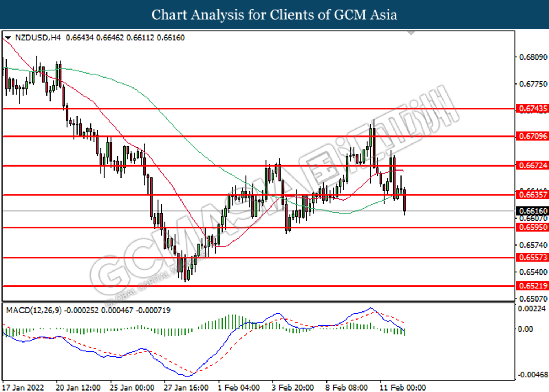Select the 0.66724 level price tag

point(533,165)
